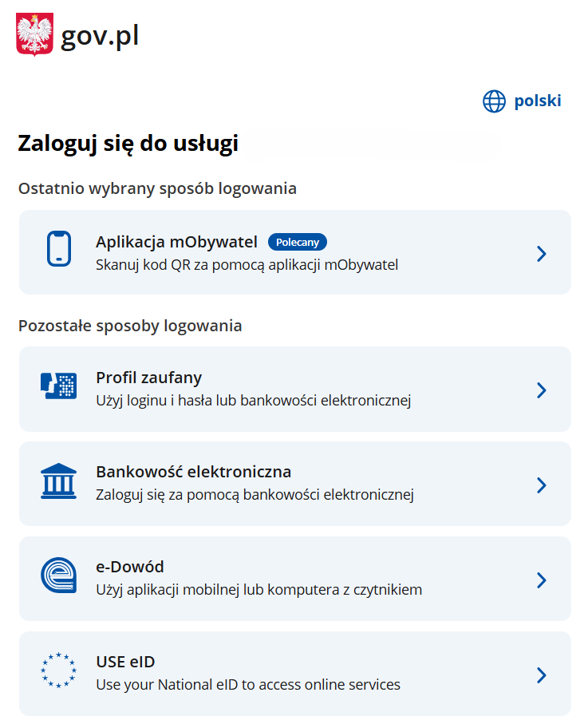Open Profil zaufany via its chevron arrow
The image size is (588, 728).
[542, 390]
